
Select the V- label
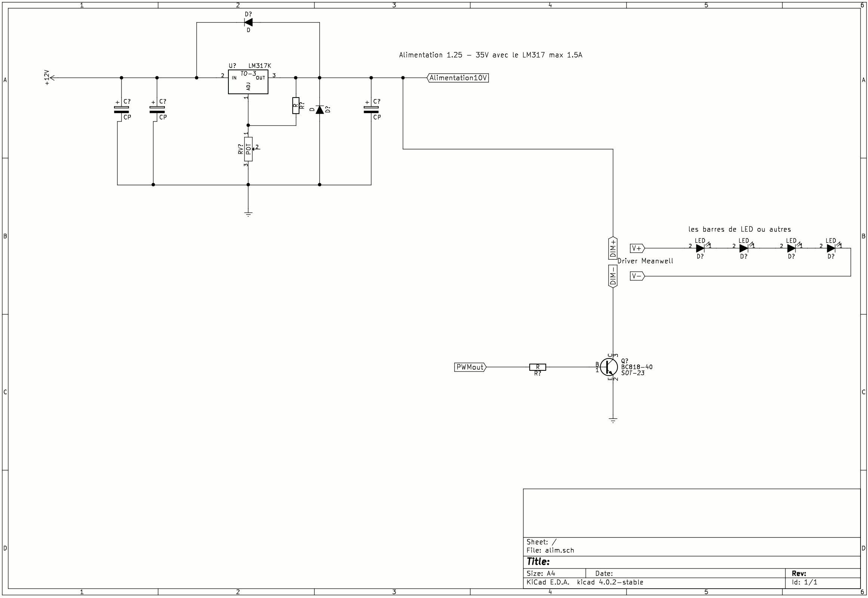tap(637, 277)
